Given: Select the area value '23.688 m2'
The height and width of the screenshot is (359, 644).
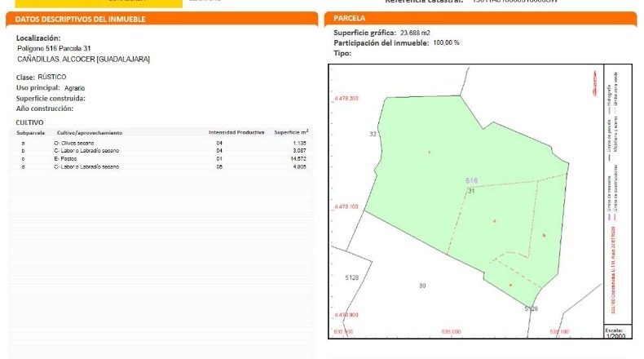Looking at the screenshot, I should 415,33.
